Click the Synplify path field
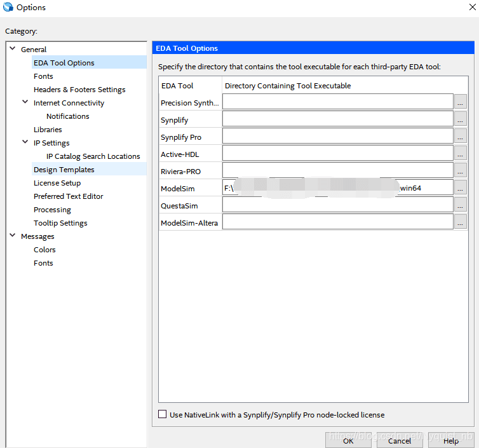 337,119
